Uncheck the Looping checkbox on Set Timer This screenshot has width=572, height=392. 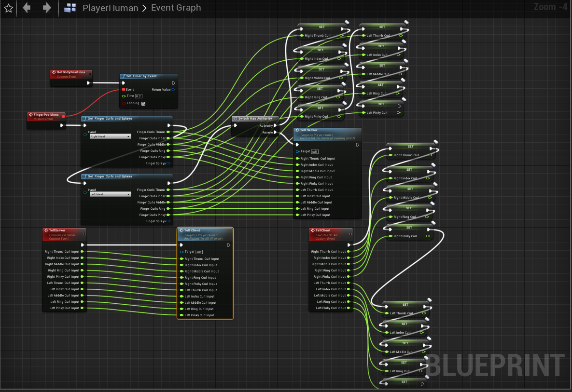click(x=143, y=103)
